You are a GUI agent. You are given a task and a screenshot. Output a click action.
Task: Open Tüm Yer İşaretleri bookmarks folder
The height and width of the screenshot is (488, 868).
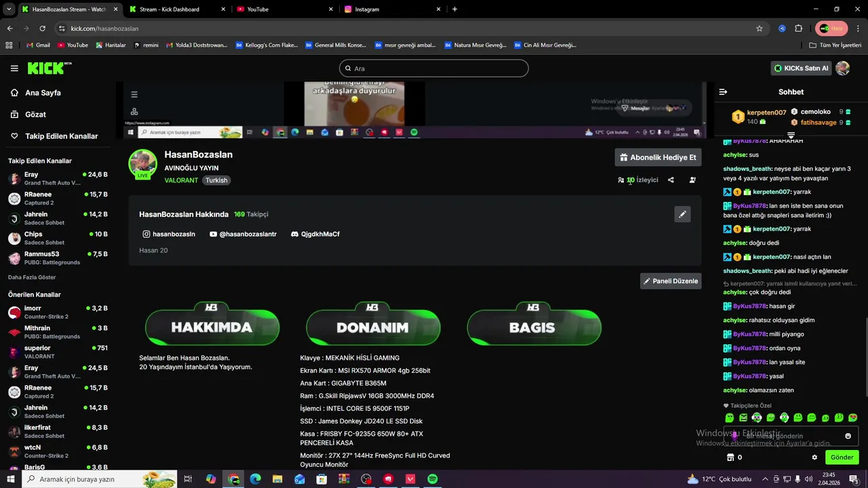click(836, 45)
